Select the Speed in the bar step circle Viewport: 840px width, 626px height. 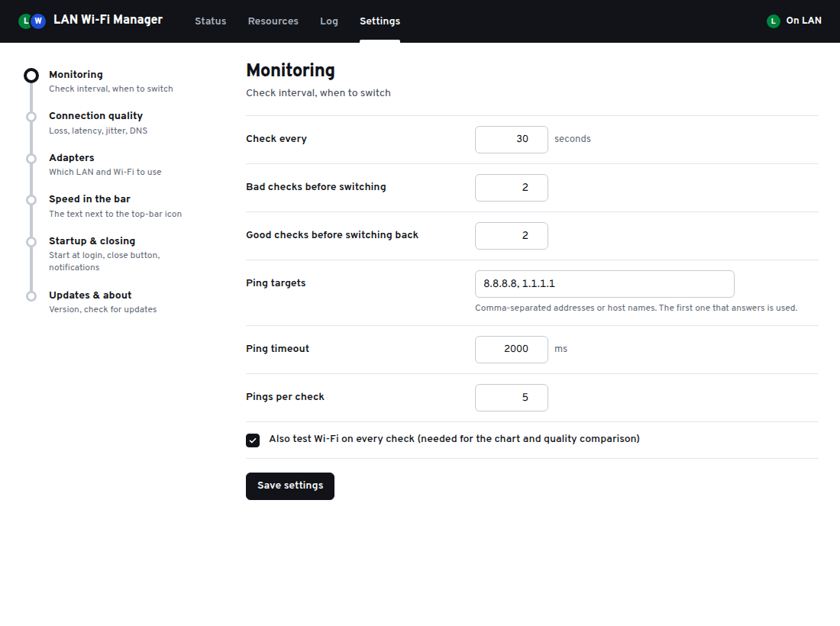coord(31,200)
